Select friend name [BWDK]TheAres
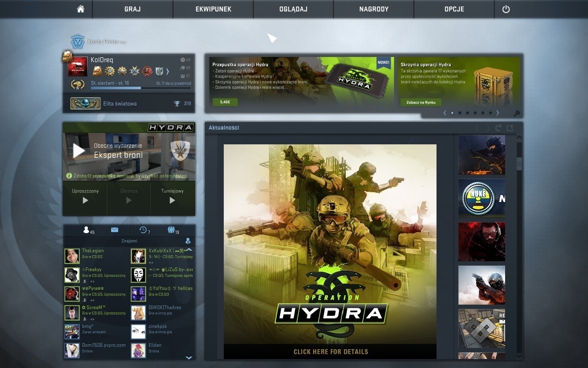The image size is (588, 368). point(165,307)
